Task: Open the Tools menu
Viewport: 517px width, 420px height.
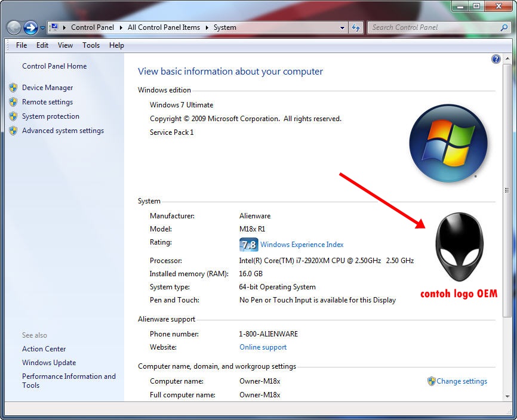Action: click(91, 45)
